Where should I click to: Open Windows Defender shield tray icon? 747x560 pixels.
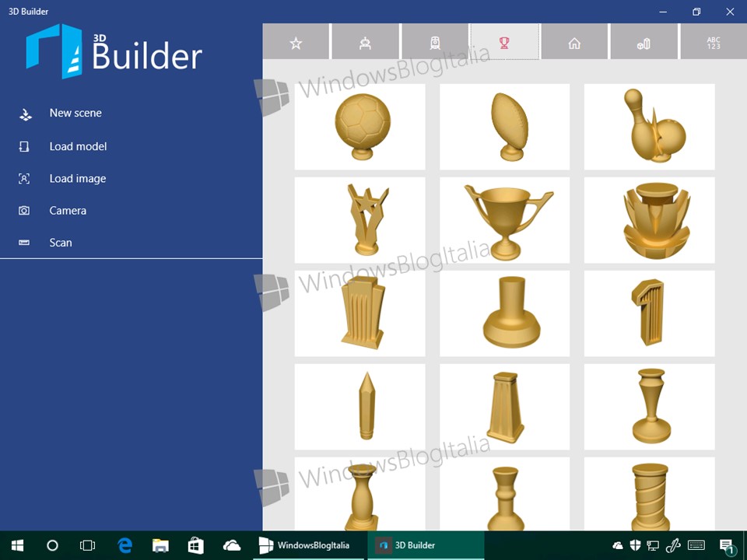636,546
